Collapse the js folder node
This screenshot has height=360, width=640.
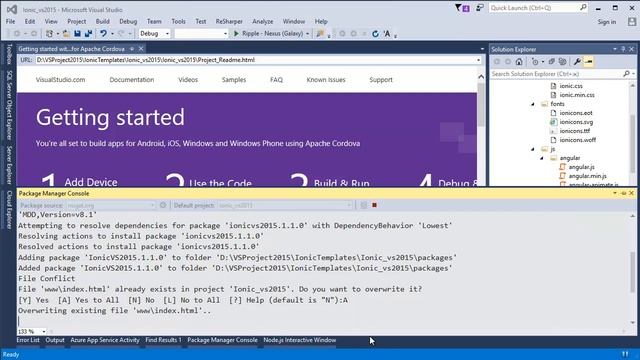pyautogui.click(x=533, y=149)
